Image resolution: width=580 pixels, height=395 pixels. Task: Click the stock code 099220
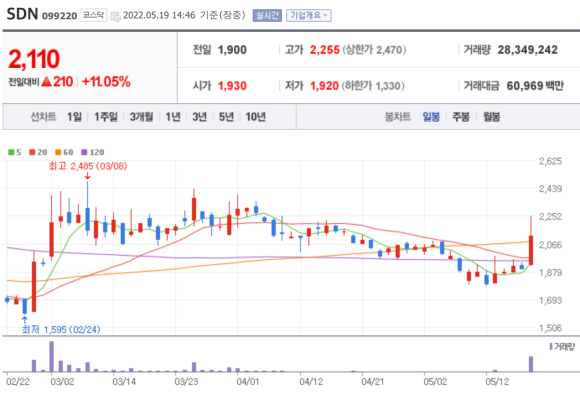[60, 16]
